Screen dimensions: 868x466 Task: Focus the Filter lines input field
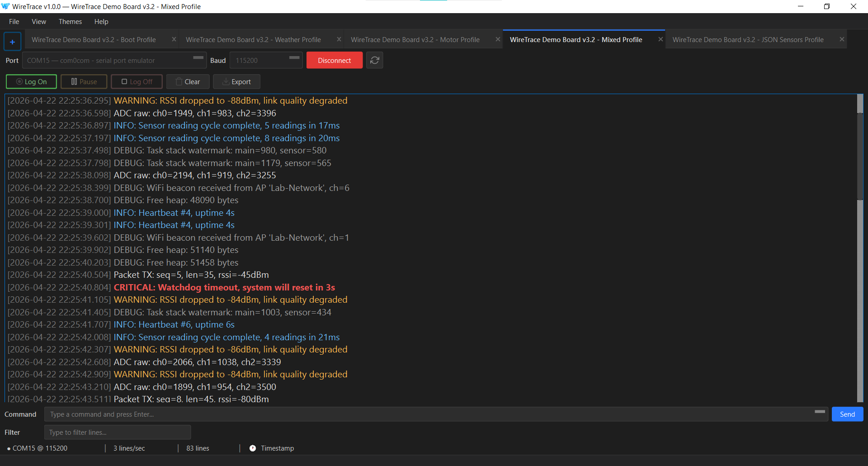tap(118, 432)
